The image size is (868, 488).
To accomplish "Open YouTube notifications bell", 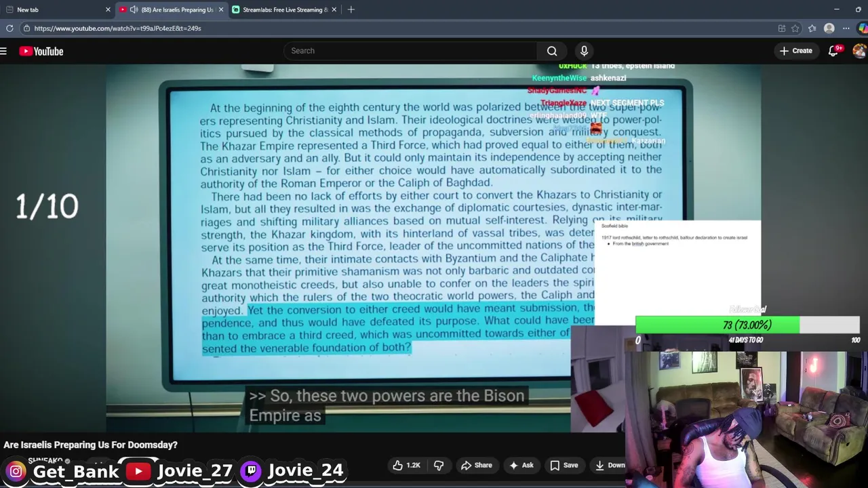I will tap(833, 51).
